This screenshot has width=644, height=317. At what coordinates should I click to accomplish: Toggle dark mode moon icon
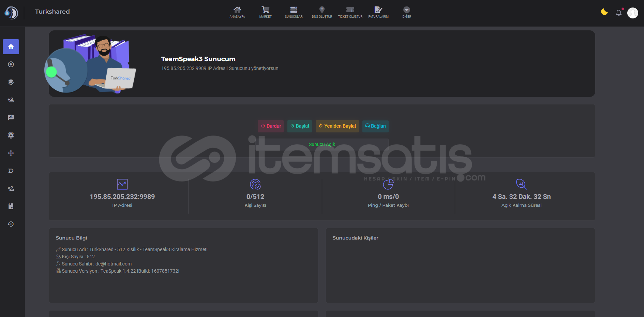[x=604, y=12]
